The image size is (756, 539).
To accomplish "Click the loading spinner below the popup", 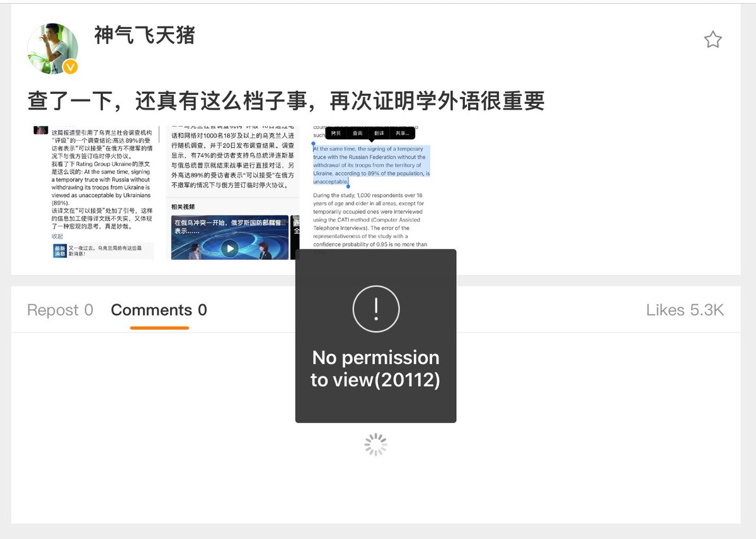I will click(x=376, y=445).
